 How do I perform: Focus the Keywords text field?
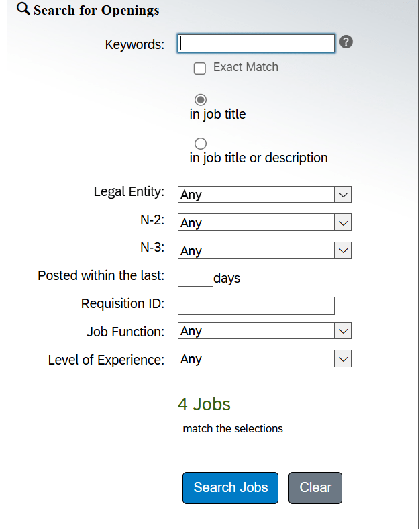(256, 43)
